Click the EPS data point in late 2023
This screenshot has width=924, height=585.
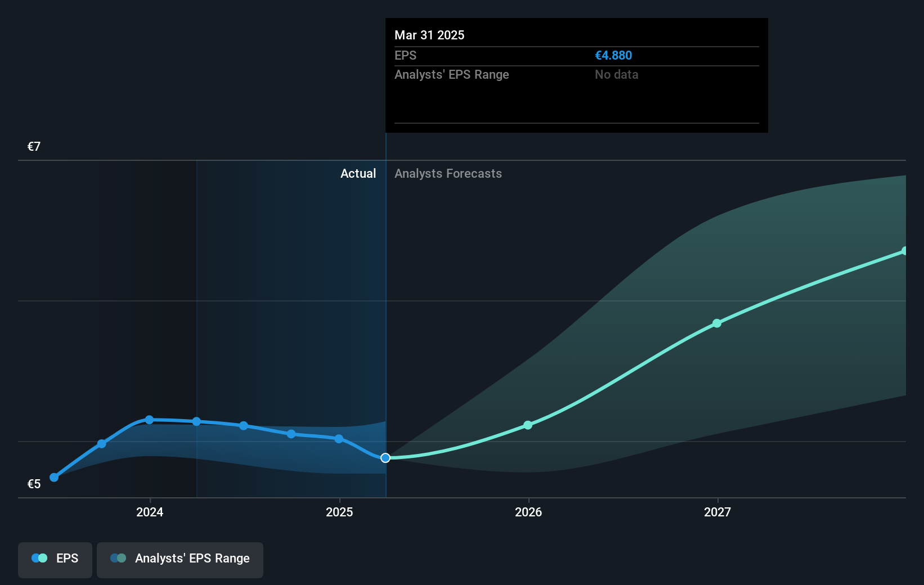pos(102,444)
